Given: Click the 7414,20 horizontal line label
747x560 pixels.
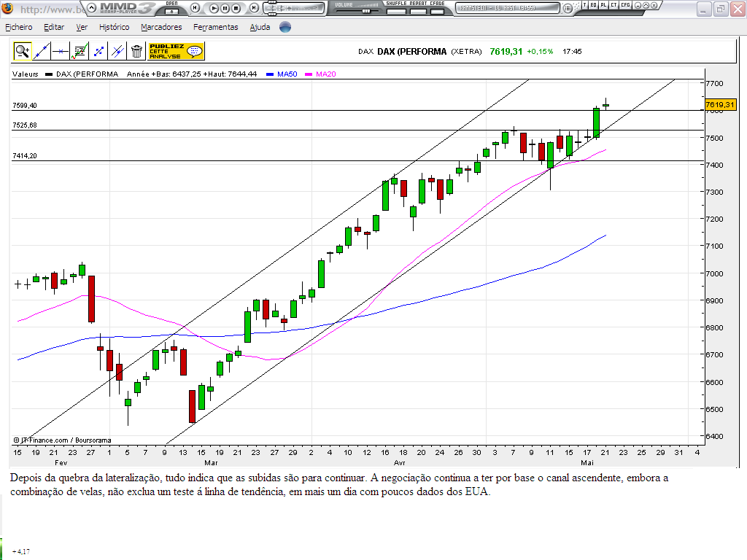Looking at the screenshot, I should [x=25, y=156].
